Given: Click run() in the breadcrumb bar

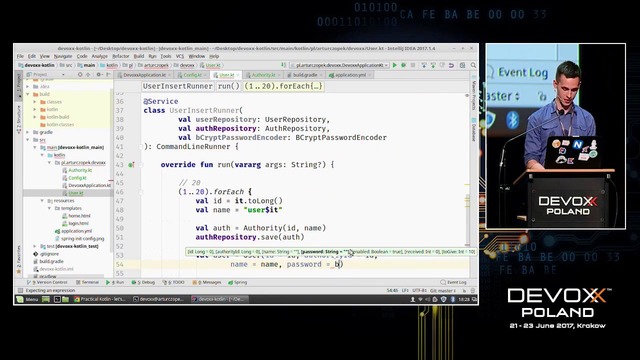Looking at the screenshot, I should click(x=229, y=86).
